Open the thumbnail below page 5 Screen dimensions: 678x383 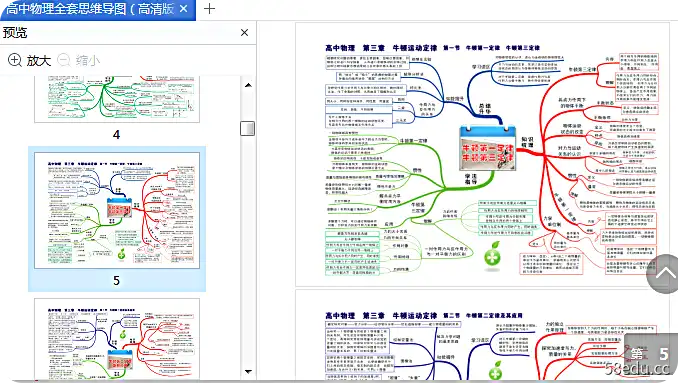(x=117, y=339)
